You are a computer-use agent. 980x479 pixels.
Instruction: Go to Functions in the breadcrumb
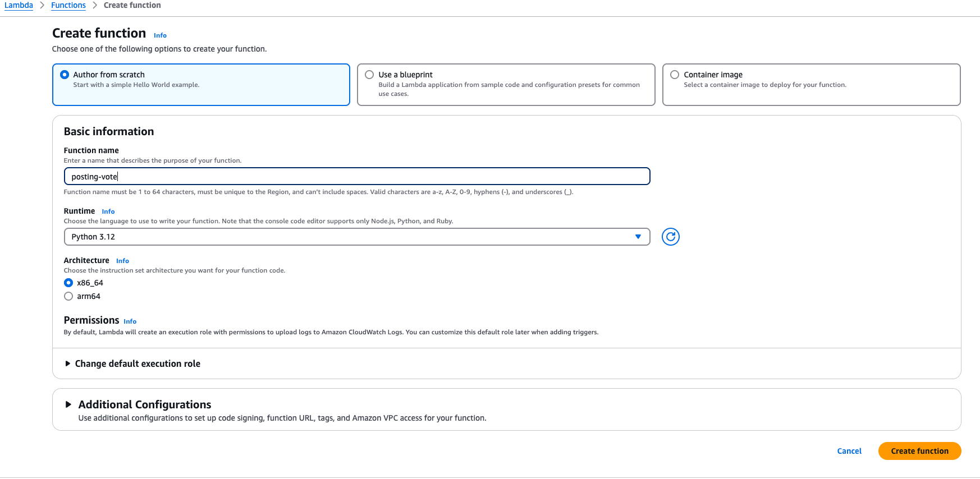pyautogui.click(x=68, y=5)
